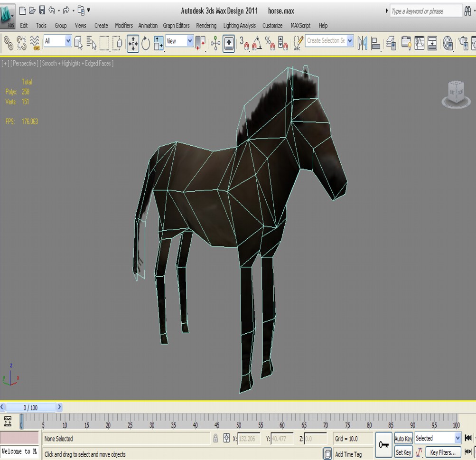Choose the Select Object tool
Image resolution: width=476 pixels, height=460 pixels.
click(78, 43)
